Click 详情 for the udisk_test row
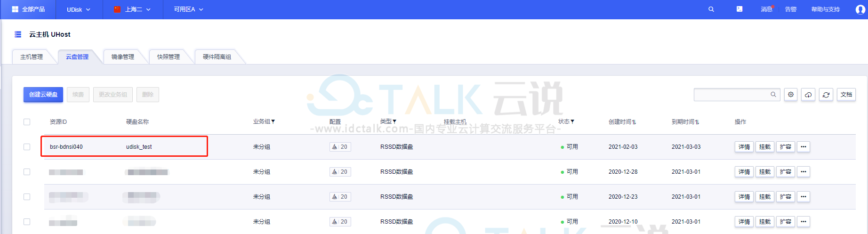Image resolution: width=868 pixels, height=234 pixels. pyautogui.click(x=744, y=147)
